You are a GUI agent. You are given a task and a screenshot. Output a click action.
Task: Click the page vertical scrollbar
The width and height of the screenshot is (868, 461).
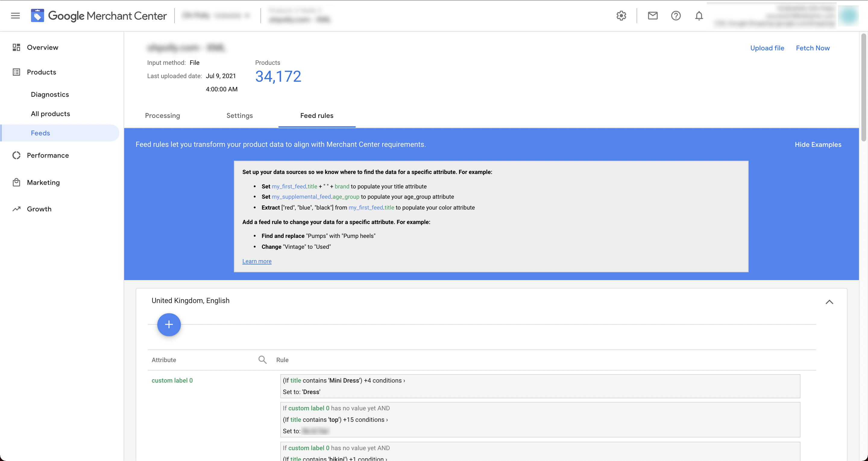(x=863, y=88)
